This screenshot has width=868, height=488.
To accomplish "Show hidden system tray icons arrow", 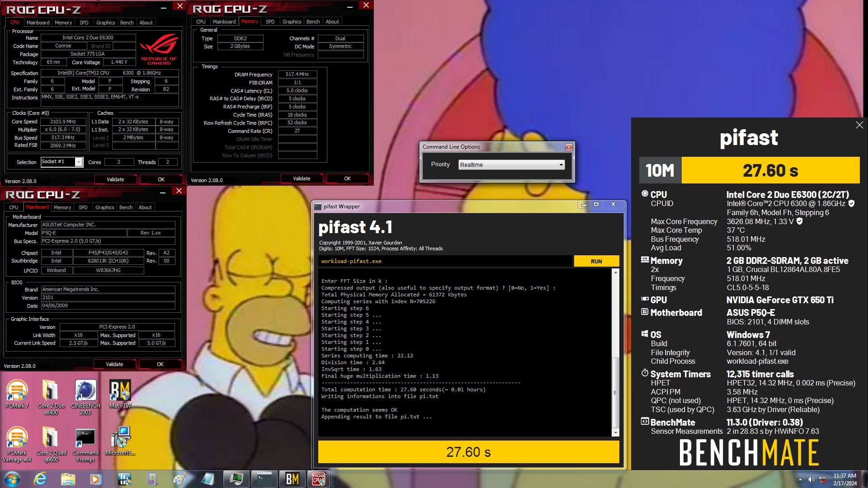I will pos(800,479).
